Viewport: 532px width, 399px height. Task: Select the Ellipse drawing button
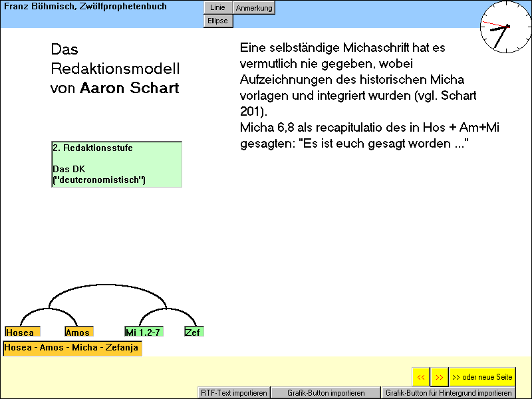pos(217,21)
